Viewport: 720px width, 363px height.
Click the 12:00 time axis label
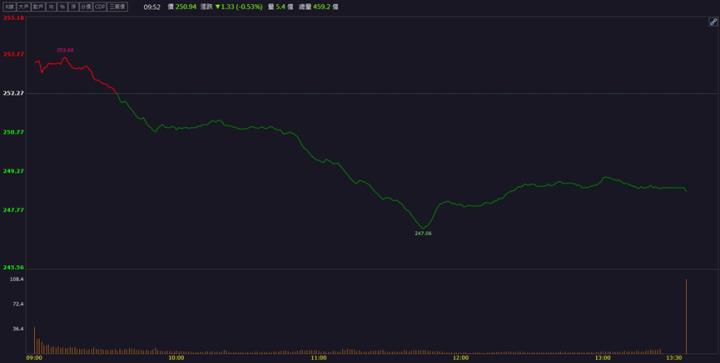(461, 358)
